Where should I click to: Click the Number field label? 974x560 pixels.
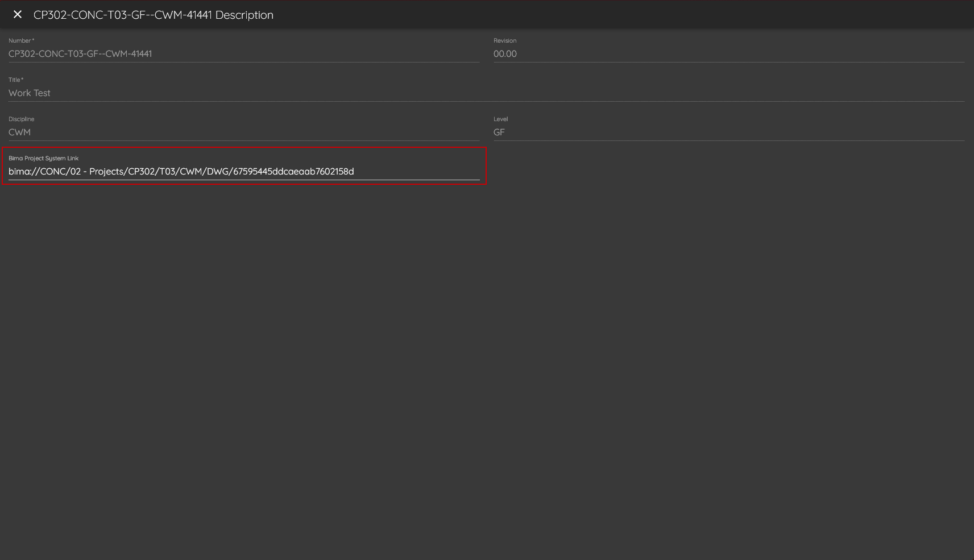[x=21, y=40]
